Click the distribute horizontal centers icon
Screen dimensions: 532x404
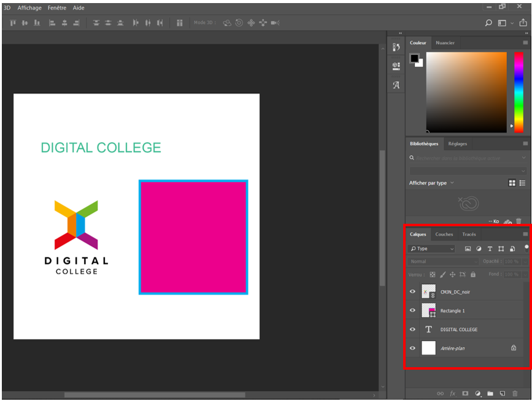[x=148, y=23]
